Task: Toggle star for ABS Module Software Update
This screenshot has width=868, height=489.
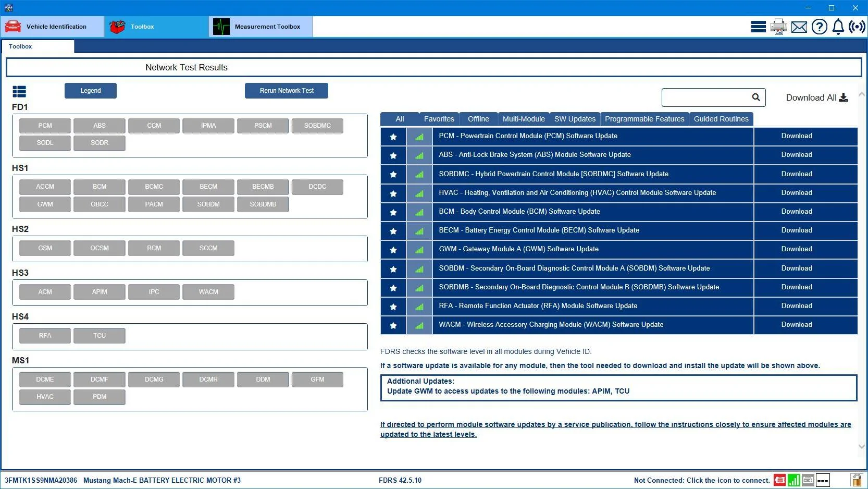Action: pyautogui.click(x=393, y=155)
